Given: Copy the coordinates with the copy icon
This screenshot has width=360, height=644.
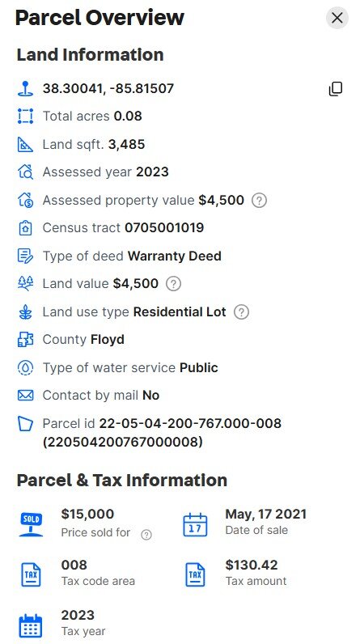Looking at the screenshot, I should (336, 89).
